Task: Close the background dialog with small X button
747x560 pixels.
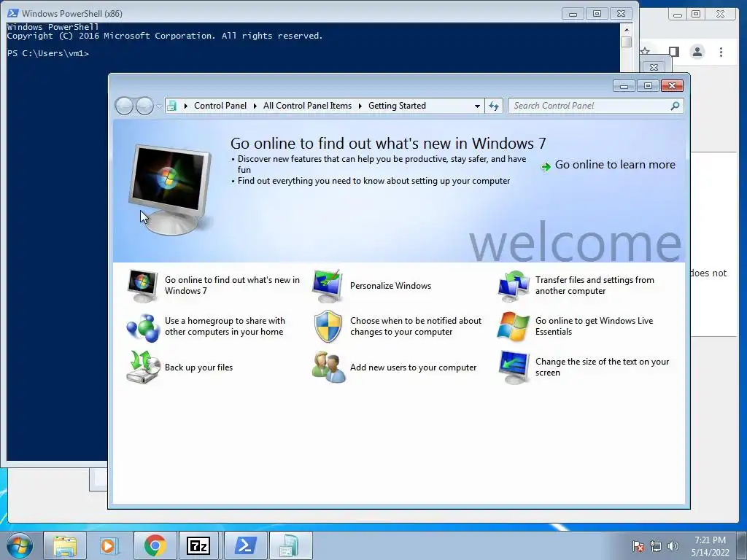Action: [x=654, y=67]
